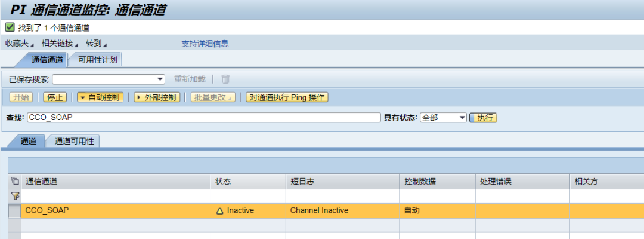Click the 查找 input field containing CCO_SOAP

pyautogui.click(x=204, y=118)
